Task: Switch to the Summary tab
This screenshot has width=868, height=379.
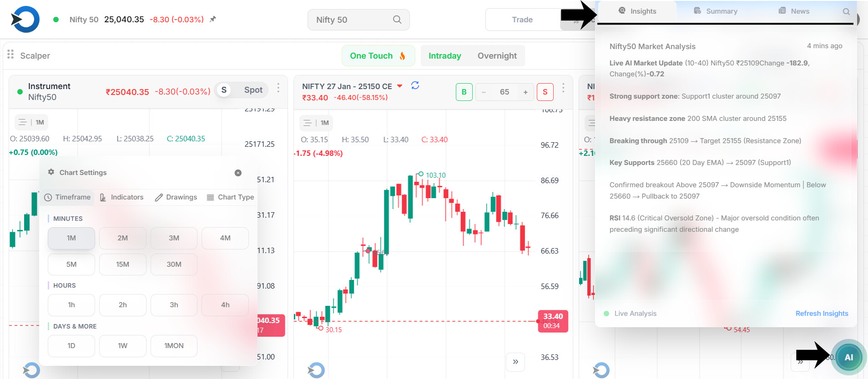Action: (716, 11)
